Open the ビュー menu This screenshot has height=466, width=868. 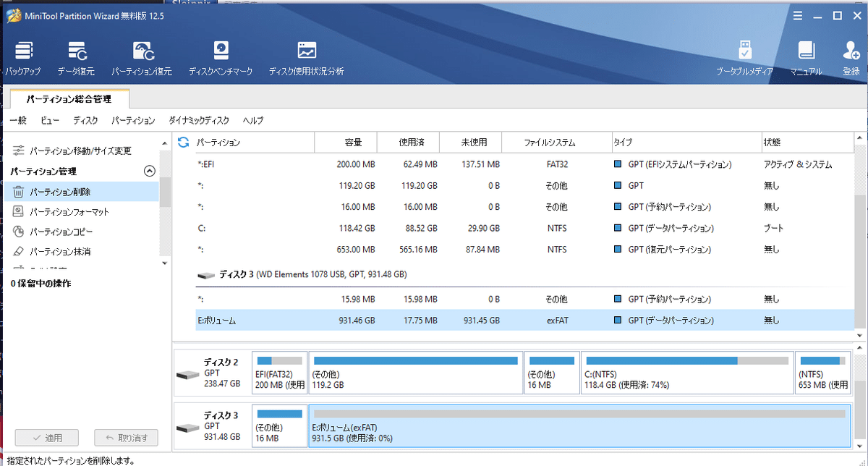50,121
